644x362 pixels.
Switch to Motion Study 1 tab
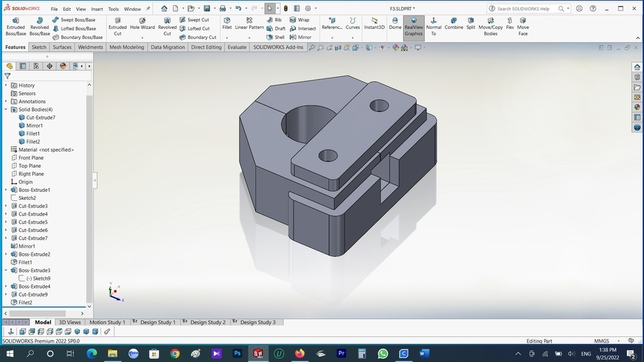click(x=107, y=322)
